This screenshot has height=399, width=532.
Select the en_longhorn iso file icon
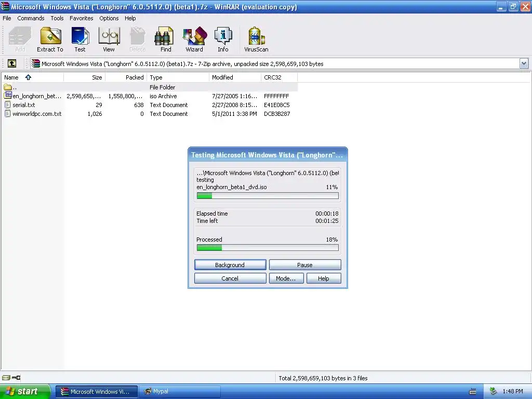coord(8,96)
